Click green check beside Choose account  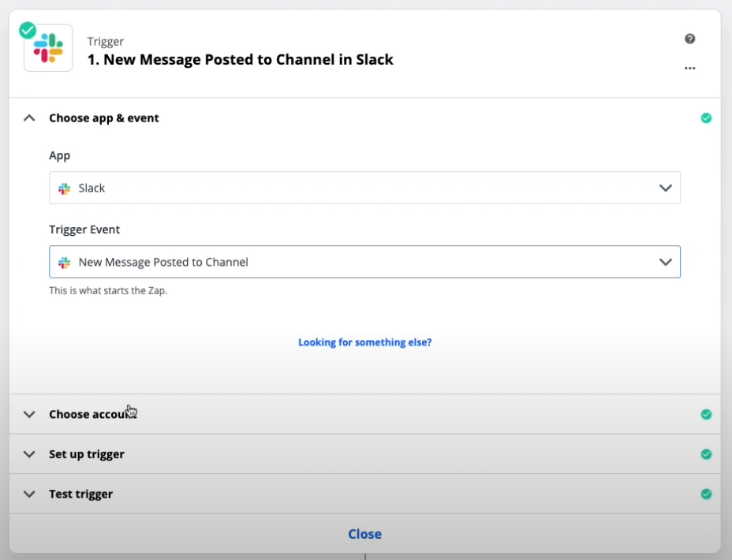tap(706, 414)
